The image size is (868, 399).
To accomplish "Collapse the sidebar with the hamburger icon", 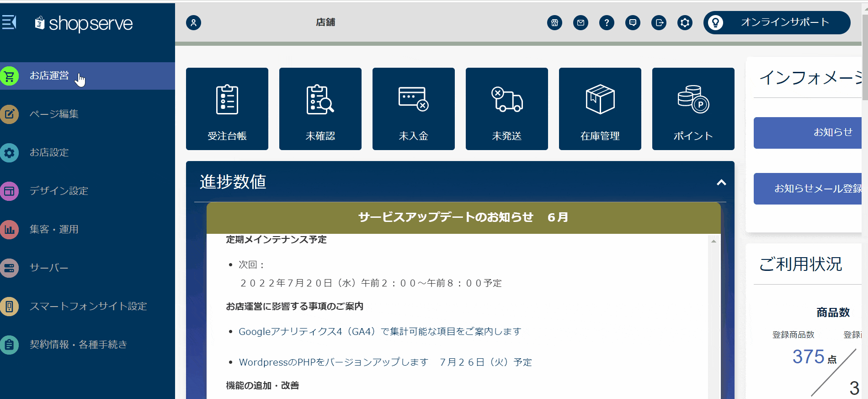I will coord(9,22).
